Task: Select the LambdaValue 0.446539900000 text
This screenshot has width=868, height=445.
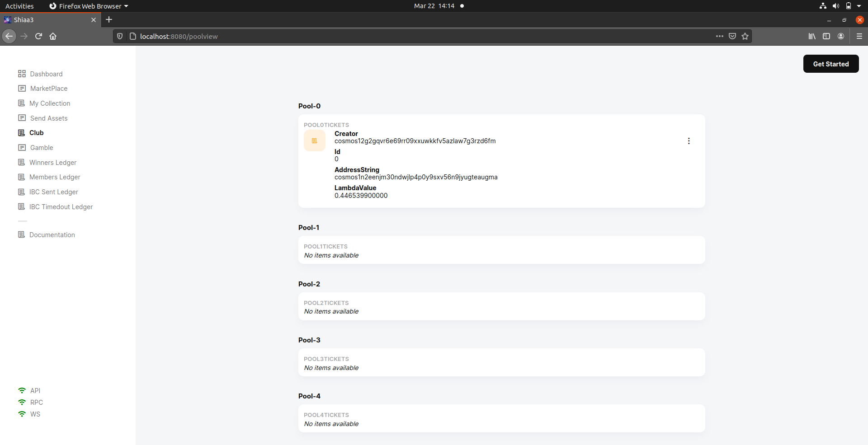Action: pos(361,196)
